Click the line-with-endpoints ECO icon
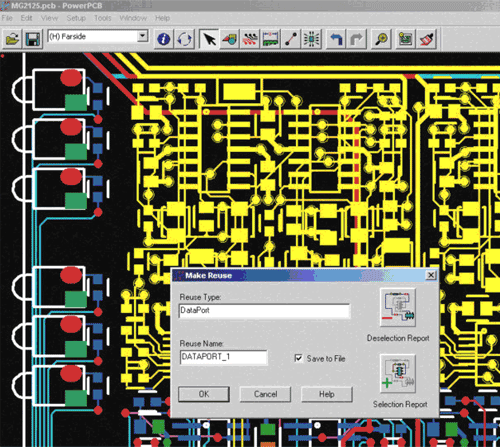500x447 pixels. 291,39
